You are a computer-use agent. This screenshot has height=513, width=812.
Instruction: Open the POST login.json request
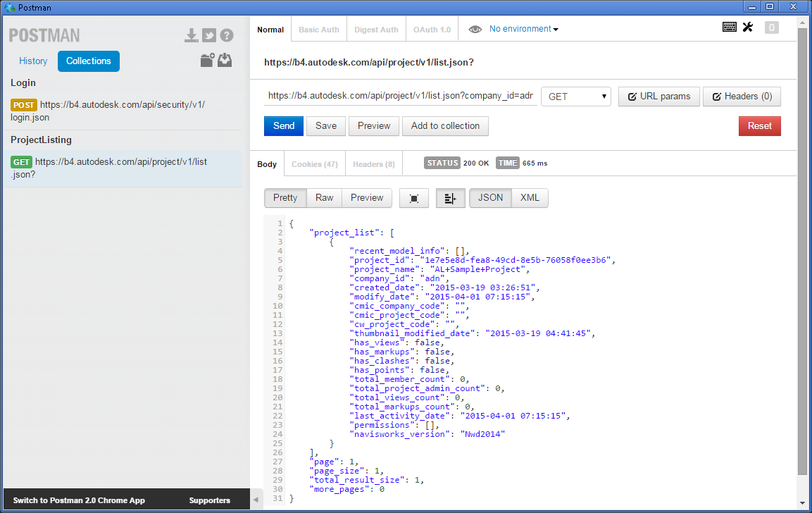[x=123, y=111]
